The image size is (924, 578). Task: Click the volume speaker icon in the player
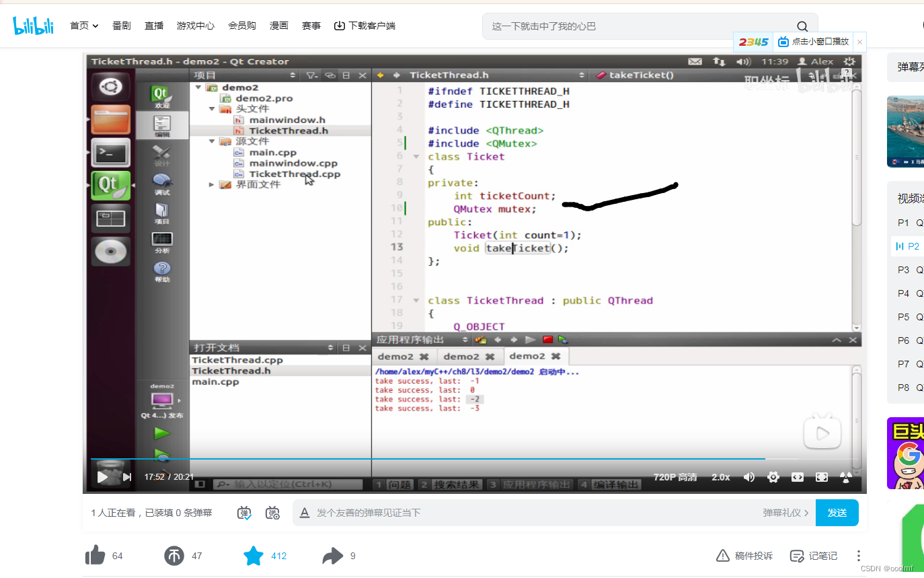click(748, 477)
